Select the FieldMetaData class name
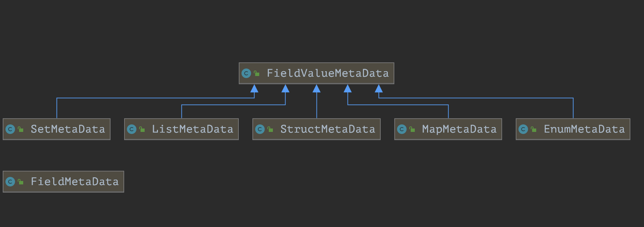 tap(74, 182)
